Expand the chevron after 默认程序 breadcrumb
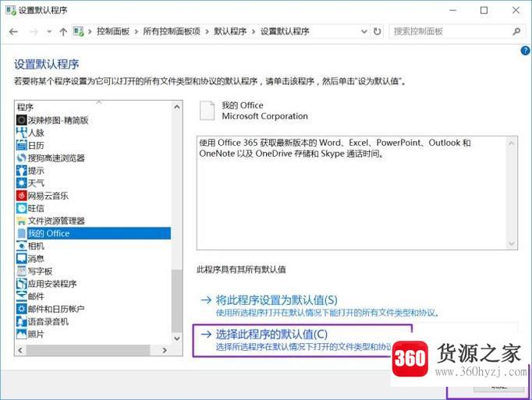532x400 pixels. coord(254,32)
